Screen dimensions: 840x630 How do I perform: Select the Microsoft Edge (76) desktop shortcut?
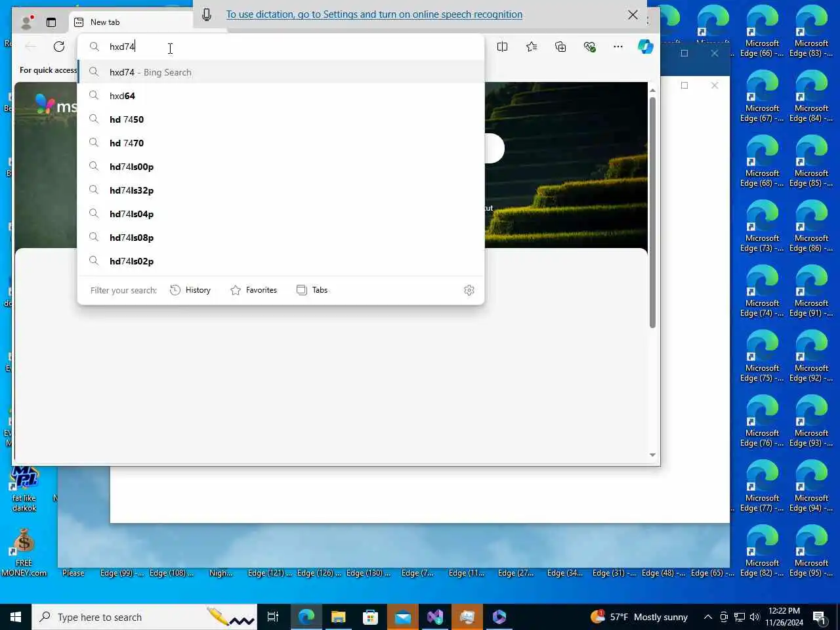click(x=762, y=421)
